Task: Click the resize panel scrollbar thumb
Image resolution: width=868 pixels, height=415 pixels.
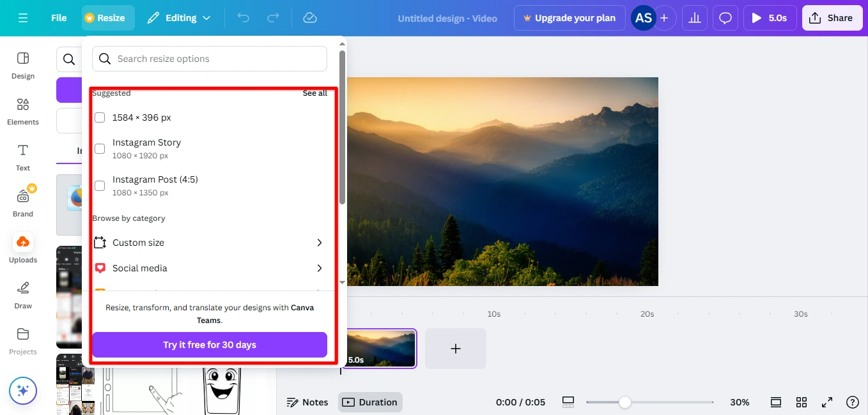Action: click(x=342, y=128)
